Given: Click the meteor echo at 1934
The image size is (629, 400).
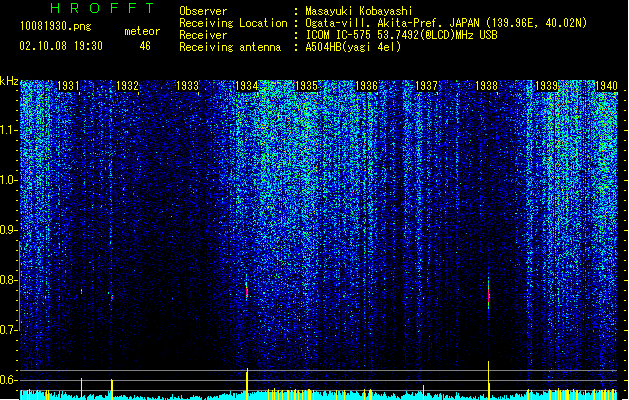Looking at the screenshot, I should coord(247,290).
